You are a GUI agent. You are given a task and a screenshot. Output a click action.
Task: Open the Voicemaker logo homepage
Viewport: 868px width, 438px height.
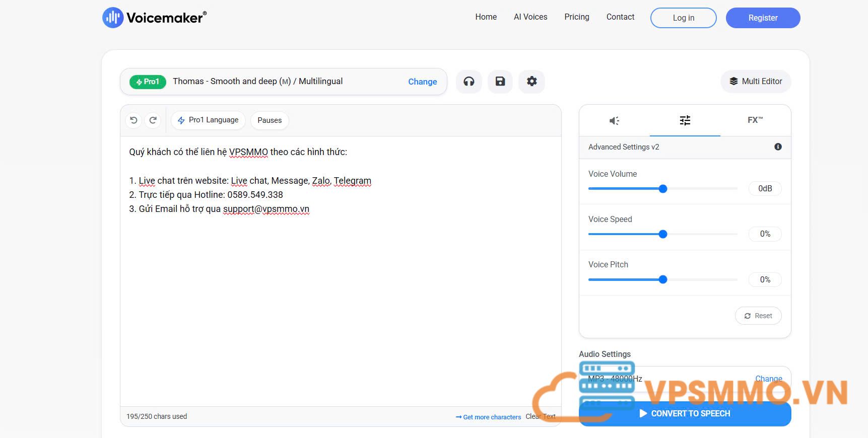[x=155, y=18]
